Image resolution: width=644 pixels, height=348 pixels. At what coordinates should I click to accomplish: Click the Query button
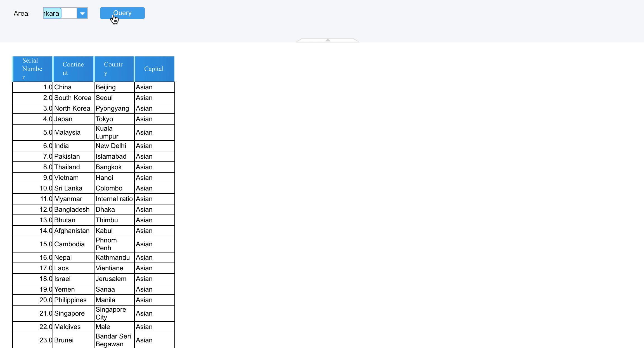click(122, 13)
